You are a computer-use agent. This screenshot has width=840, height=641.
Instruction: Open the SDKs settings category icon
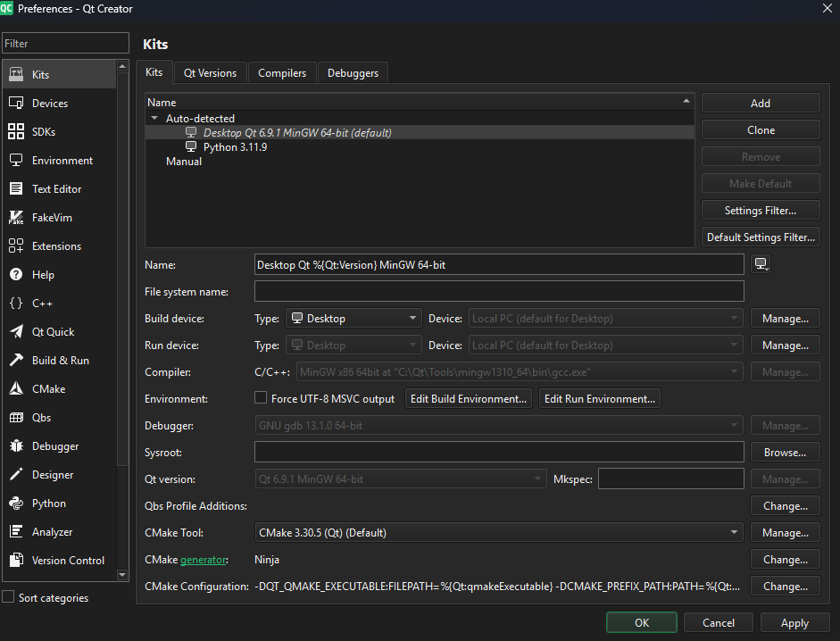pos(16,132)
